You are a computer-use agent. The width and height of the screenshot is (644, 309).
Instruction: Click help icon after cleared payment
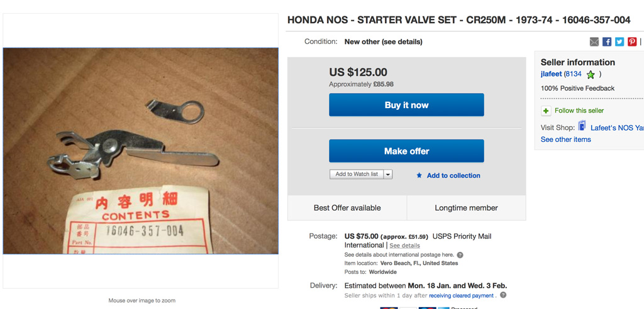click(503, 295)
